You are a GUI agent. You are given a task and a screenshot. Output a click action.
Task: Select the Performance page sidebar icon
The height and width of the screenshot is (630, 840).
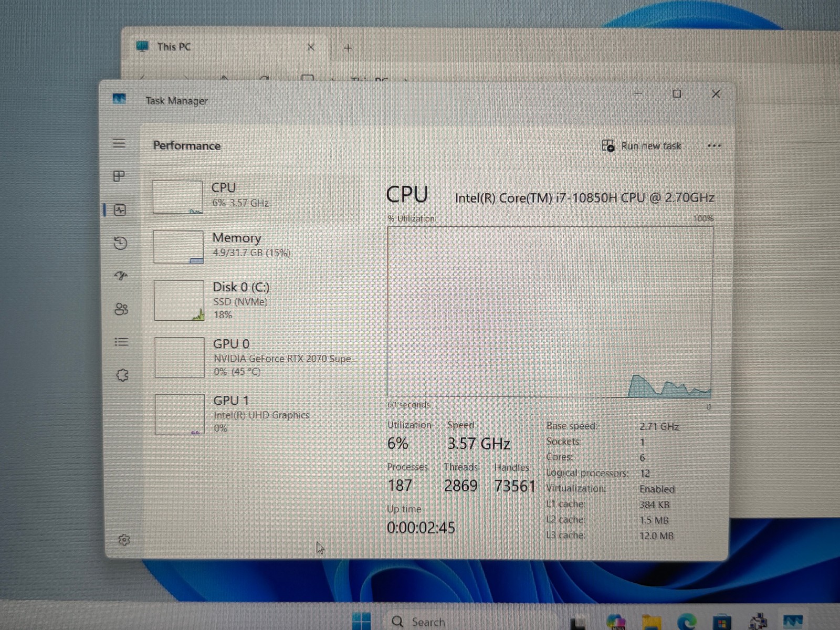(120, 210)
